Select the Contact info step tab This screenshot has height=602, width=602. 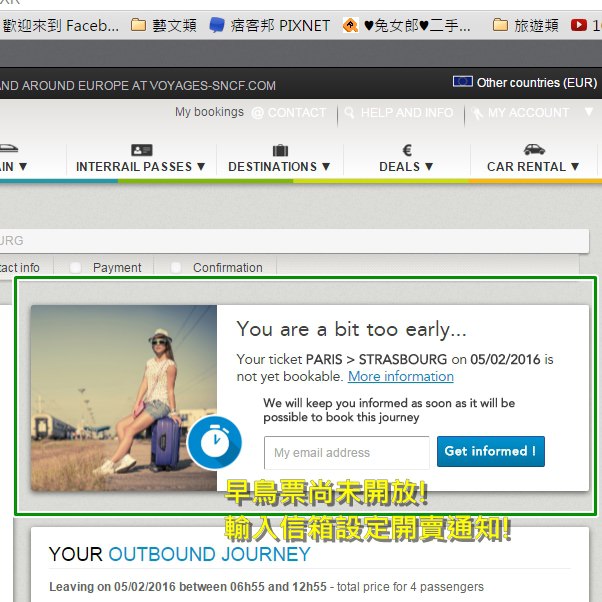click(x=20, y=268)
